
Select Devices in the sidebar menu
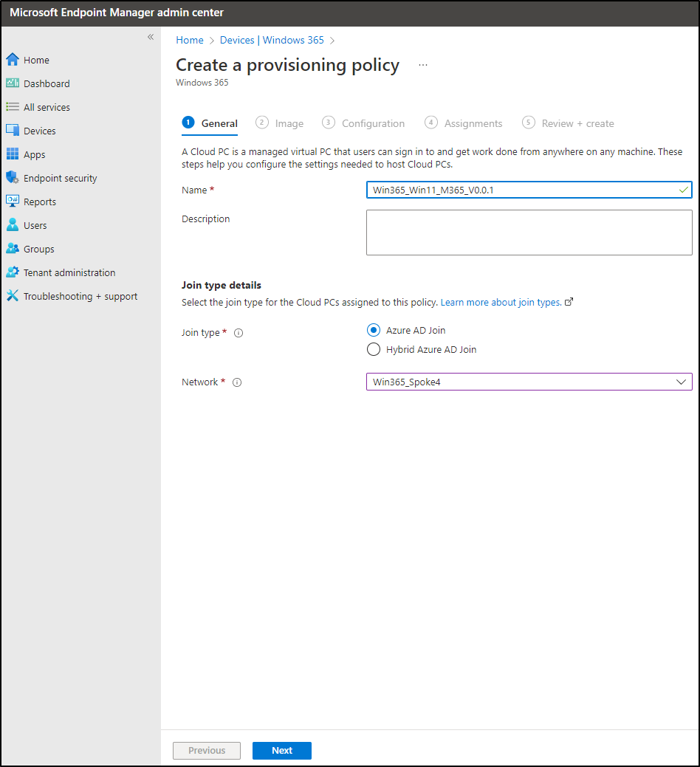[x=40, y=131]
